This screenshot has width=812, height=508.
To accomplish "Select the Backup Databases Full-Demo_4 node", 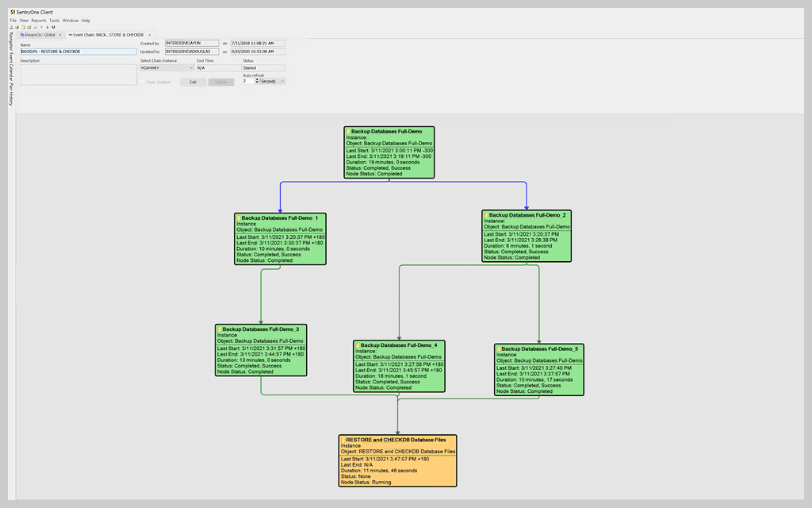I will [399, 365].
